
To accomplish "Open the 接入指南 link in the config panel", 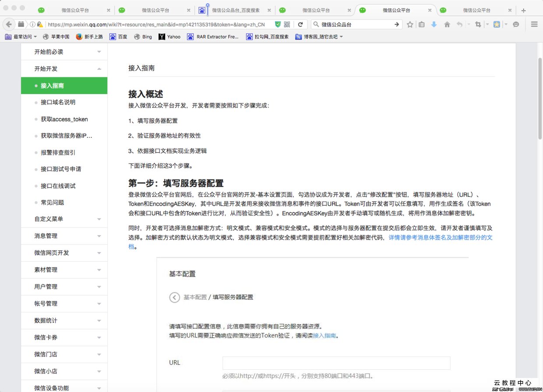I will point(326,335).
